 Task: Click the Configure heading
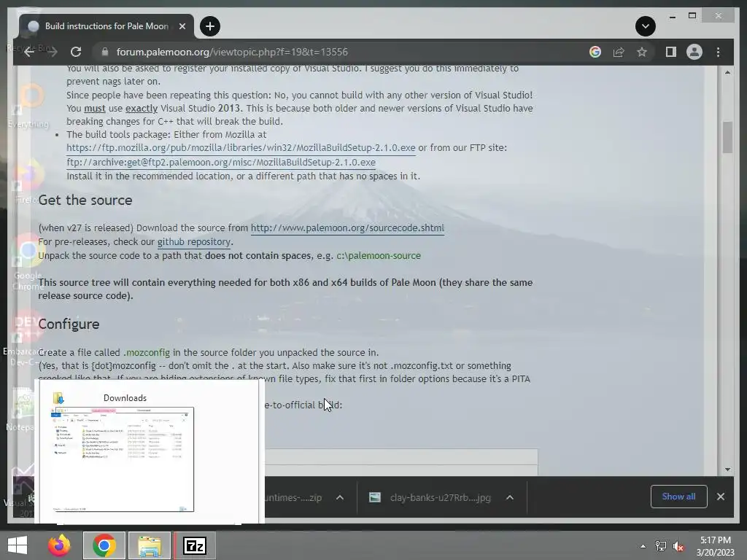[69, 324]
